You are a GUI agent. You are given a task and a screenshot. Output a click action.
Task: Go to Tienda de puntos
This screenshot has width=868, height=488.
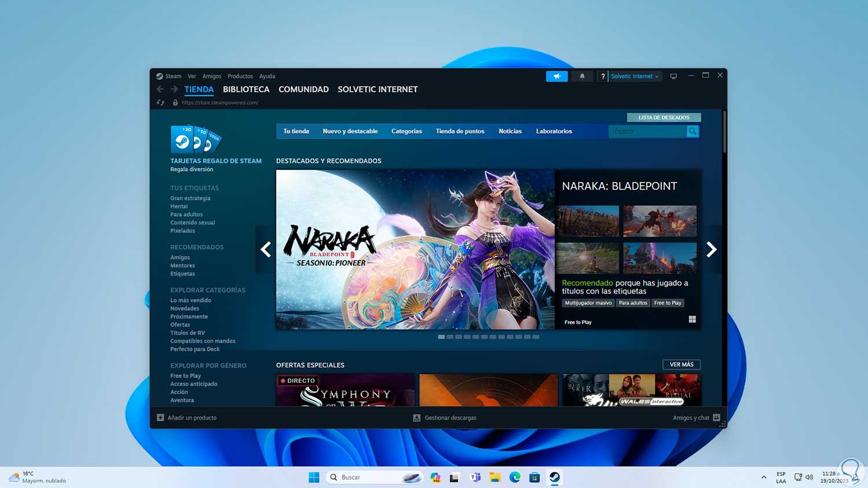(x=460, y=131)
